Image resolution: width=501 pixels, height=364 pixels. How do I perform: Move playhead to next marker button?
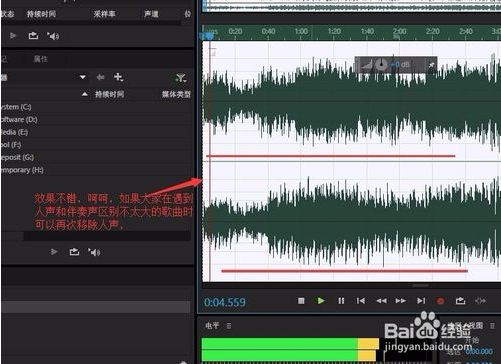click(x=421, y=301)
